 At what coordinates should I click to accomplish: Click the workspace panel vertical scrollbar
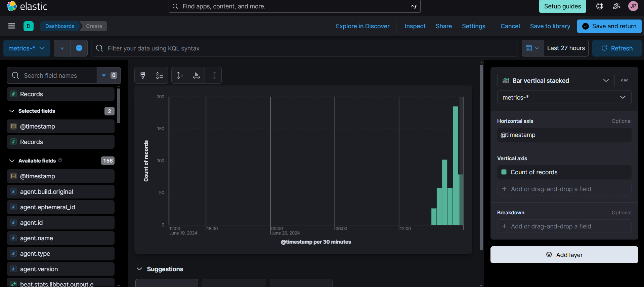pos(481,157)
